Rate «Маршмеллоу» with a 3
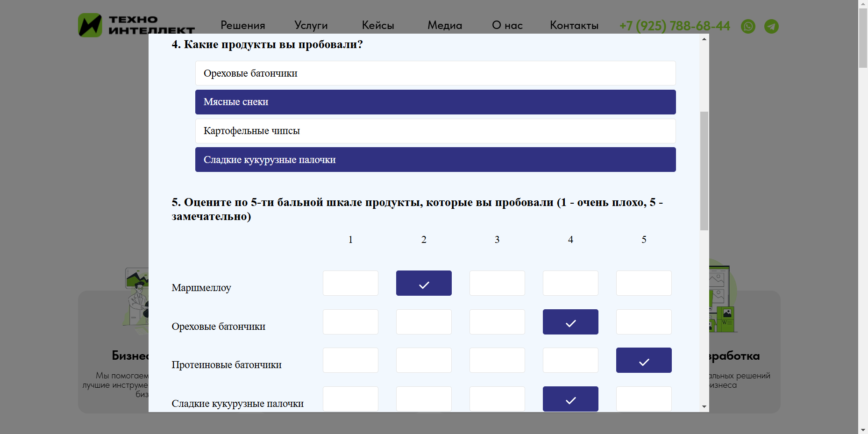The image size is (868, 434). pos(497,283)
